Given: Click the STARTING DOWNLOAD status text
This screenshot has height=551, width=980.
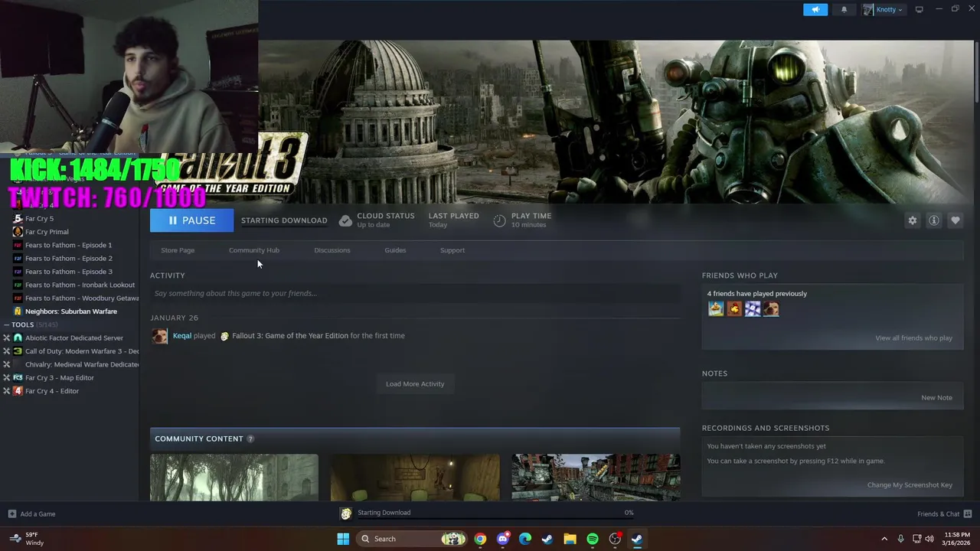Looking at the screenshot, I should point(284,220).
